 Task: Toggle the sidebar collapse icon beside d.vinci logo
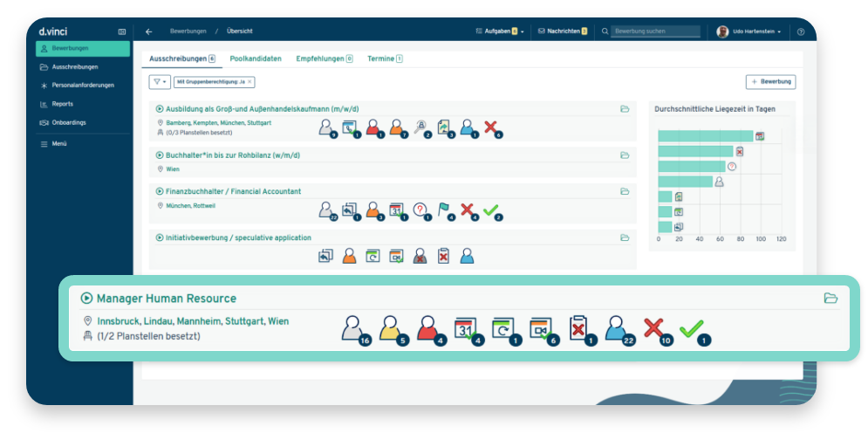pyautogui.click(x=122, y=31)
